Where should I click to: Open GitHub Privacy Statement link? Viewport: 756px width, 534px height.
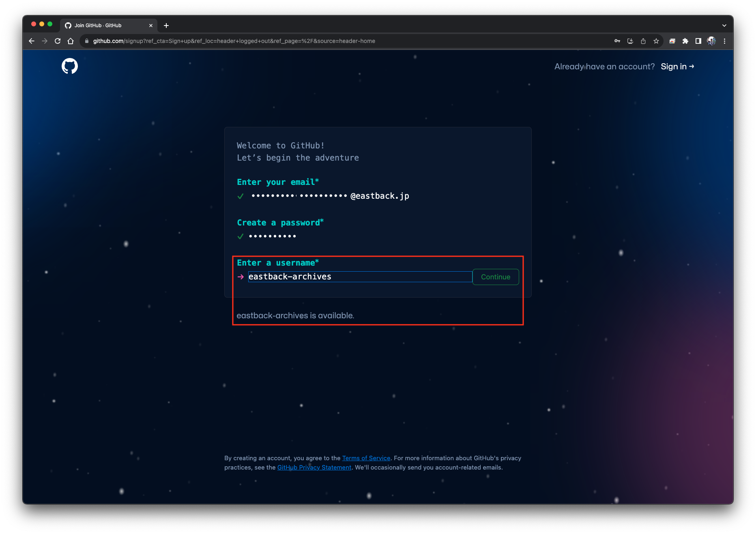[x=314, y=468]
